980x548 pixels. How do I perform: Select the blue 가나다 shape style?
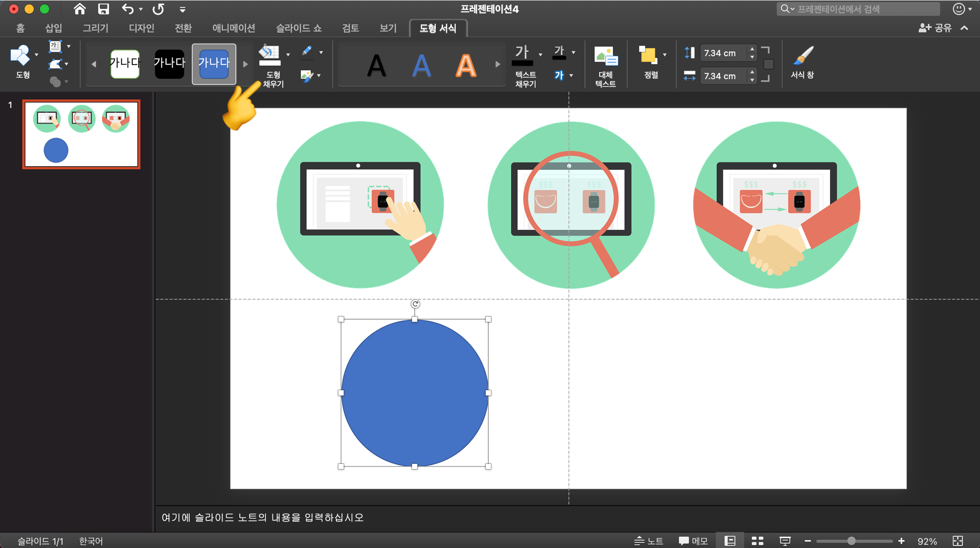[214, 63]
